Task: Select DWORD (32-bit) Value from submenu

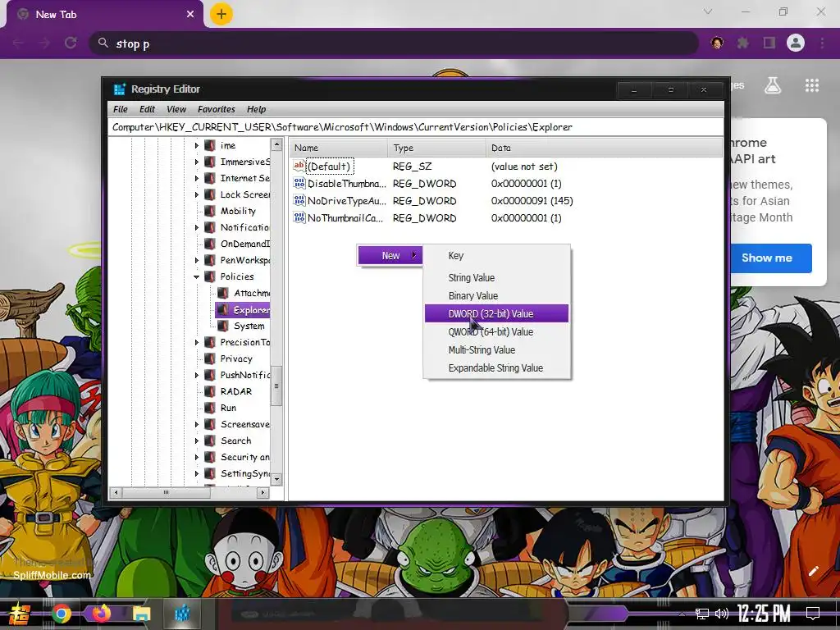Action: pos(496,314)
